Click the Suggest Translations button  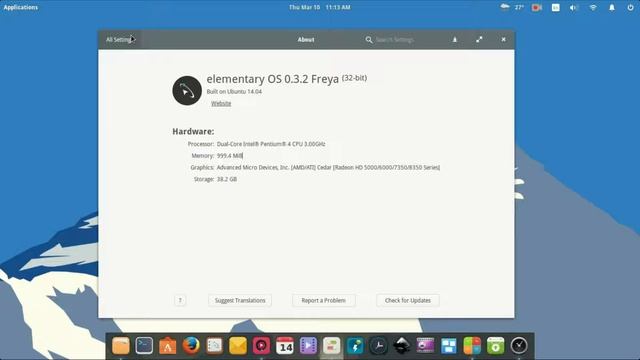click(x=240, y=300)
